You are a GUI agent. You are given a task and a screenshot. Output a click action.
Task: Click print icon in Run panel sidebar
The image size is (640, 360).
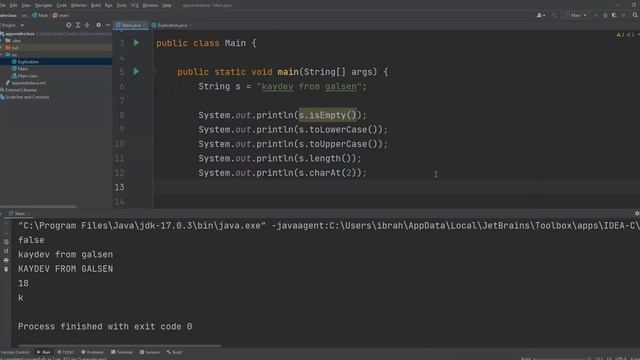click(6, 260)
